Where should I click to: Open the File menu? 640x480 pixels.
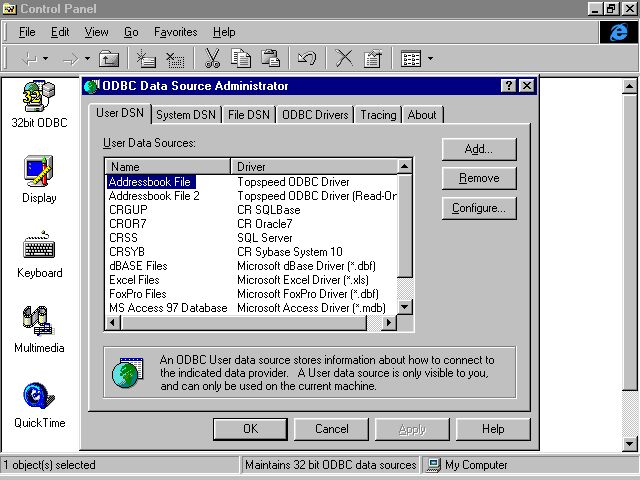[27, 32]
